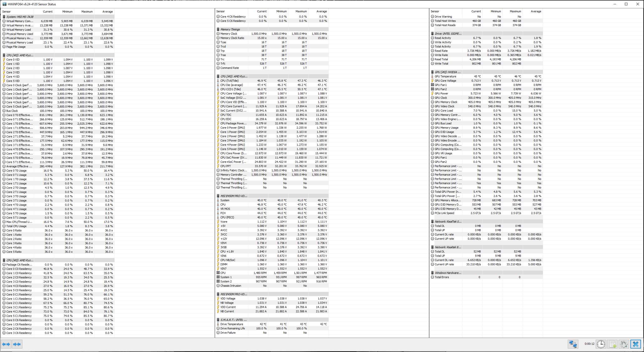The image size is (644, 352).
Task: Click the HWiNFO64 title bar app icon
Action: [4, 4]
